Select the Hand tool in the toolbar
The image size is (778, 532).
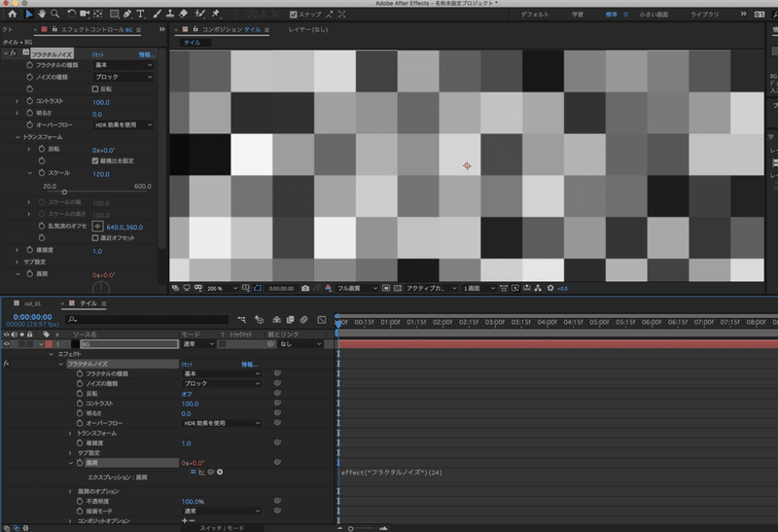pos(40,15)
